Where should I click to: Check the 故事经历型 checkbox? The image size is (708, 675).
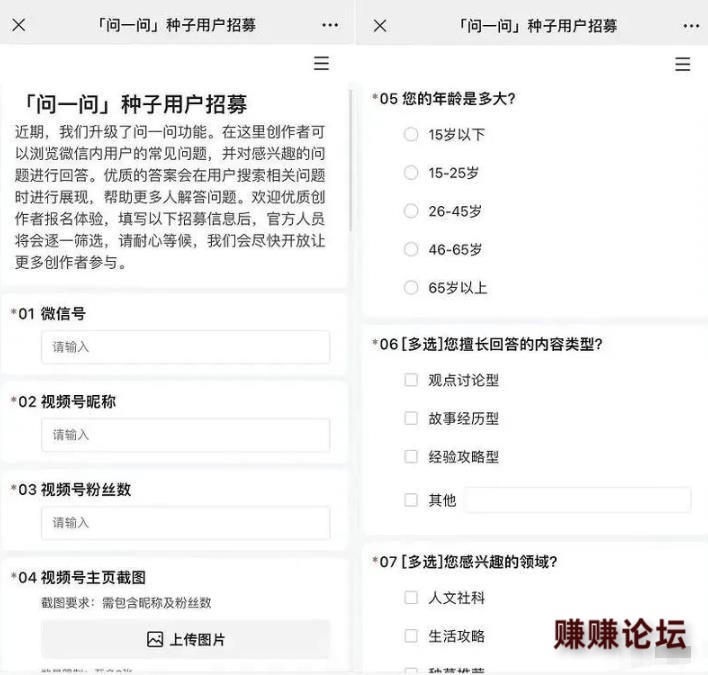tap(411, 418)
